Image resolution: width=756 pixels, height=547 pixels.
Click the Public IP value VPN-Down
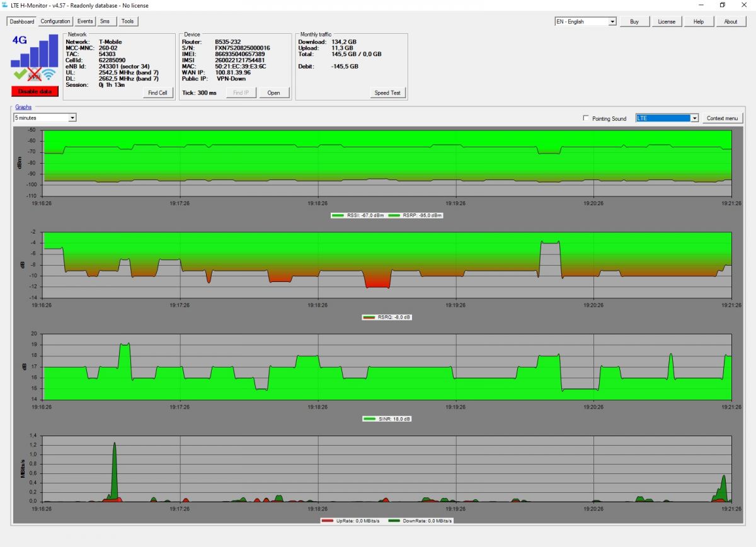(x=231, y=79)
